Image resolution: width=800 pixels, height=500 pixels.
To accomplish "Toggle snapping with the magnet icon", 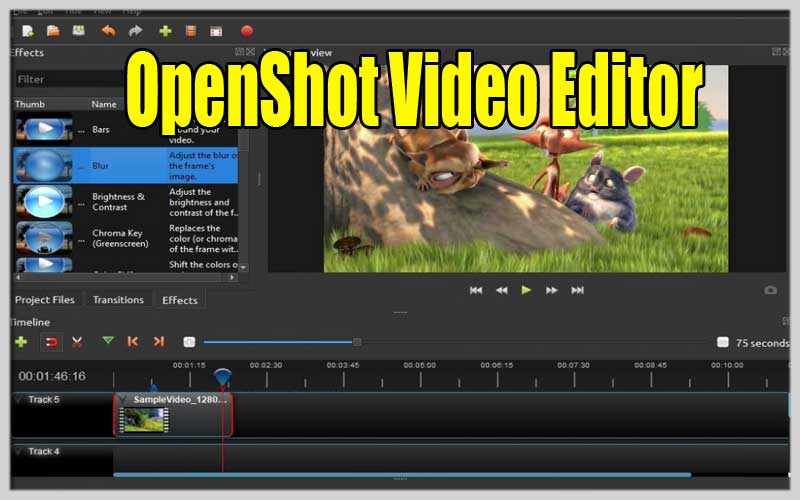I will 52,342.
